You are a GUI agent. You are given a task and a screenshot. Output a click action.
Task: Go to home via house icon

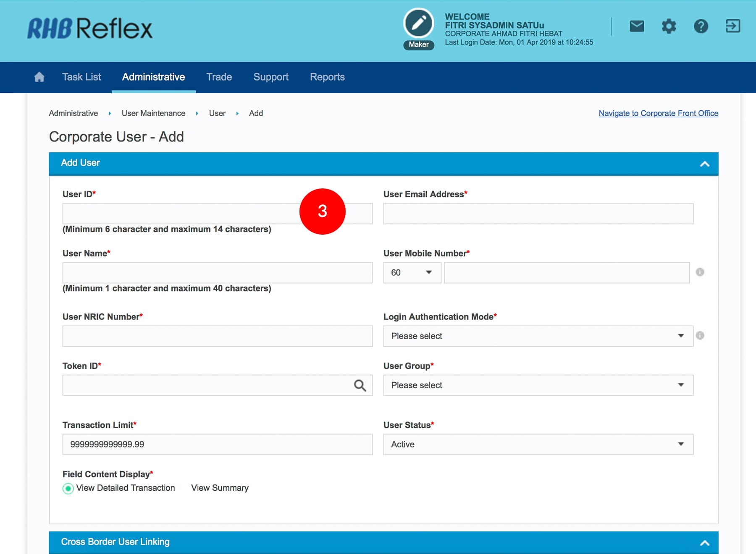pos(39,77)
